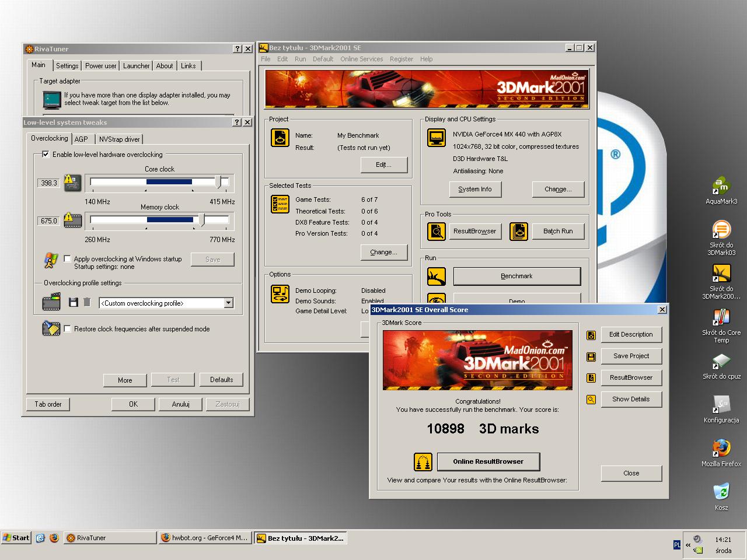Open the Help menu in 3DMark2001
The image size is (747, 560).
tap(427, 59)
